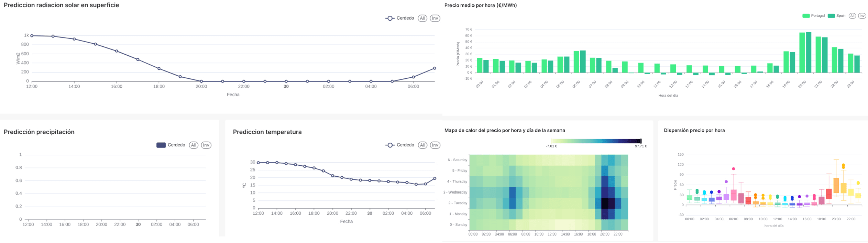Click purple outlier point at 05:00 in boxplot

pos(726,181)
